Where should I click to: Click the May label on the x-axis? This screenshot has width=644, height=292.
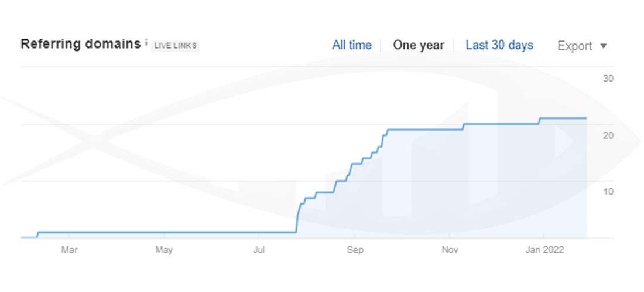164,250
